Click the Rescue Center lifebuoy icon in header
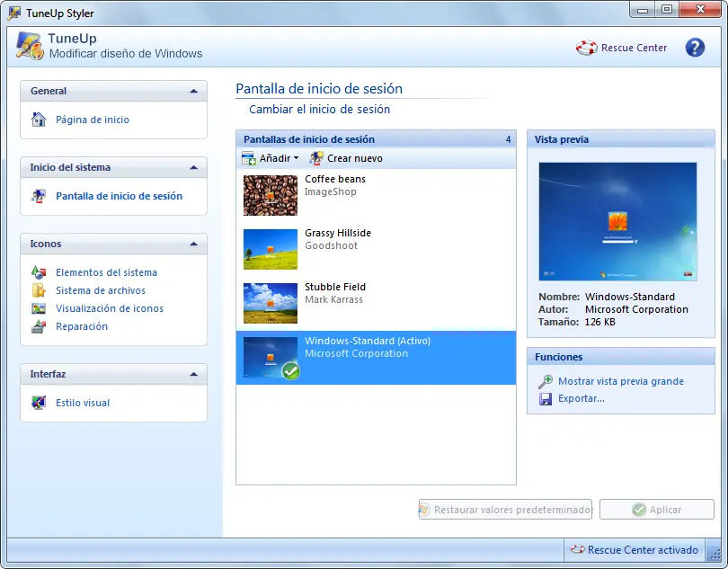Screen dimensions: 728x569 point(586,48)
